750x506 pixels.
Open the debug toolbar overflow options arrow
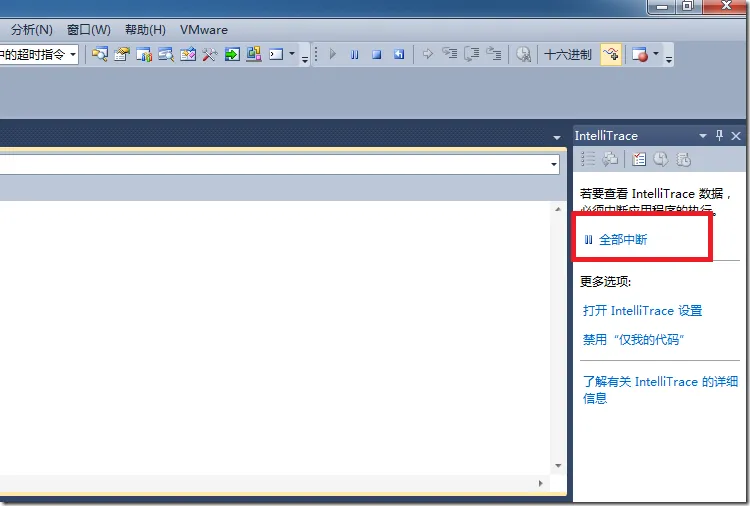coord(669,60)
